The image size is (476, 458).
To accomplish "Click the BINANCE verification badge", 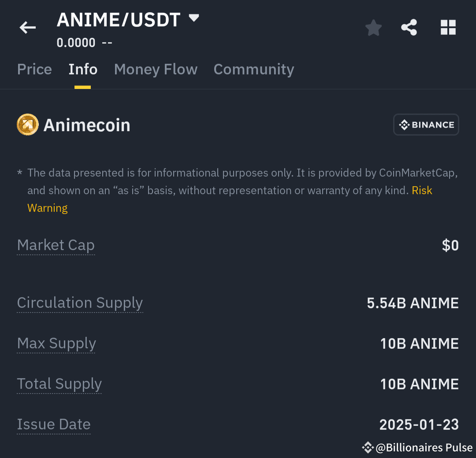I will pyautogui.click(x=426, y=125).
